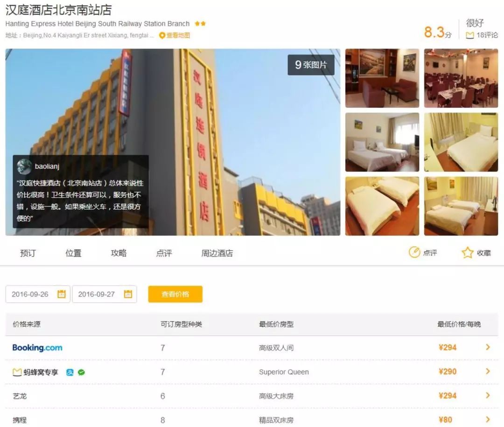This screenshot has height=427, width=504.
Task: Click the hotel title 汉庭酒店北京南站店
Action: click(58, 10)
